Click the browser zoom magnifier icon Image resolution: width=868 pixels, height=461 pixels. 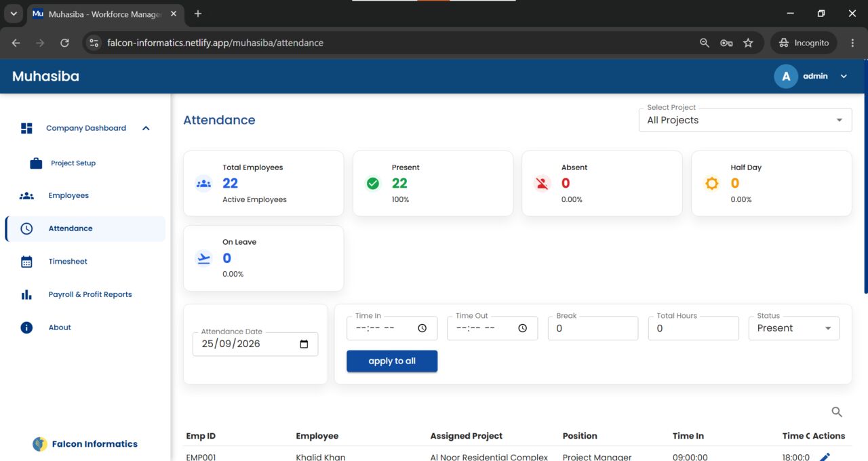(705, 43)
